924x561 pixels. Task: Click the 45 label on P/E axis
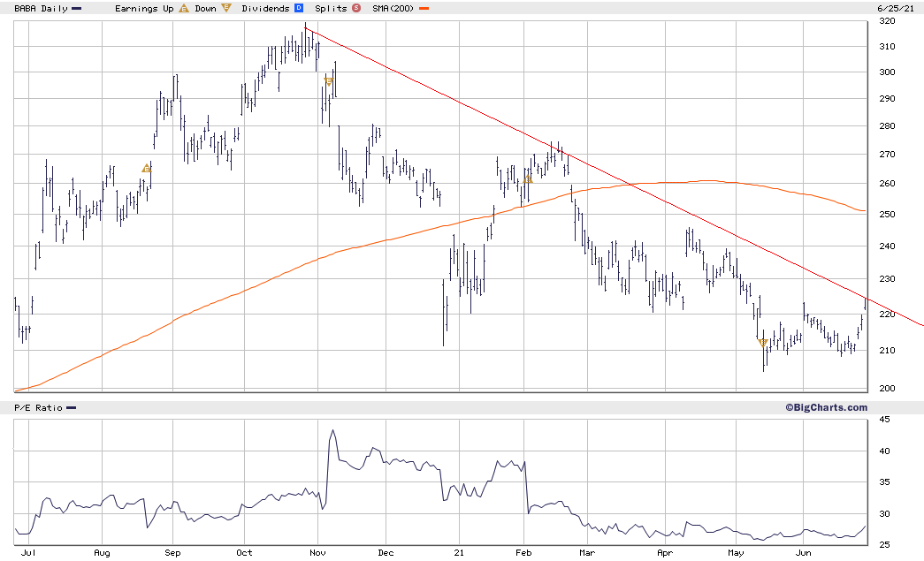point(884,420)
